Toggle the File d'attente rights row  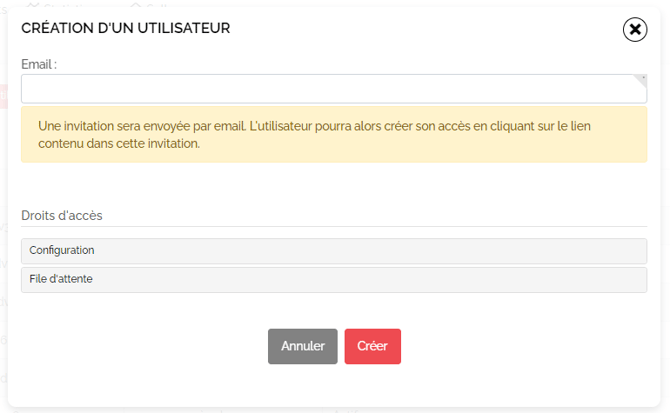pos(334,280)
